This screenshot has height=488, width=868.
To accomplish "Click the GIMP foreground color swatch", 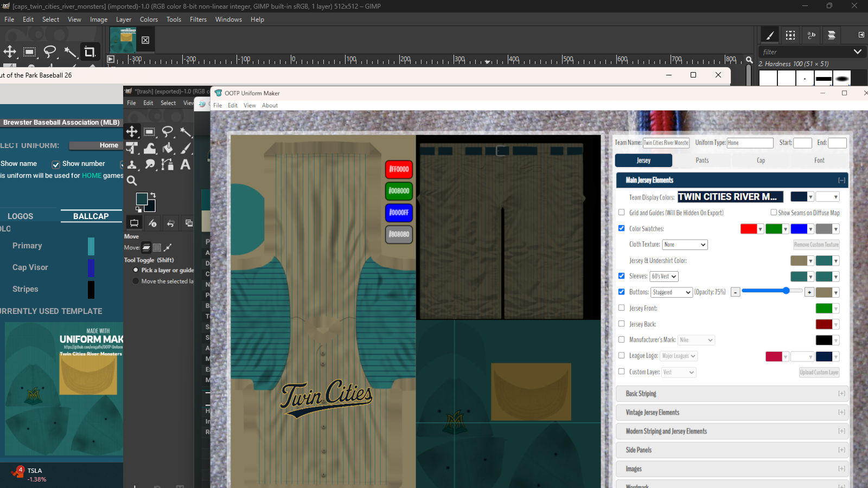I will pos(142,199).
